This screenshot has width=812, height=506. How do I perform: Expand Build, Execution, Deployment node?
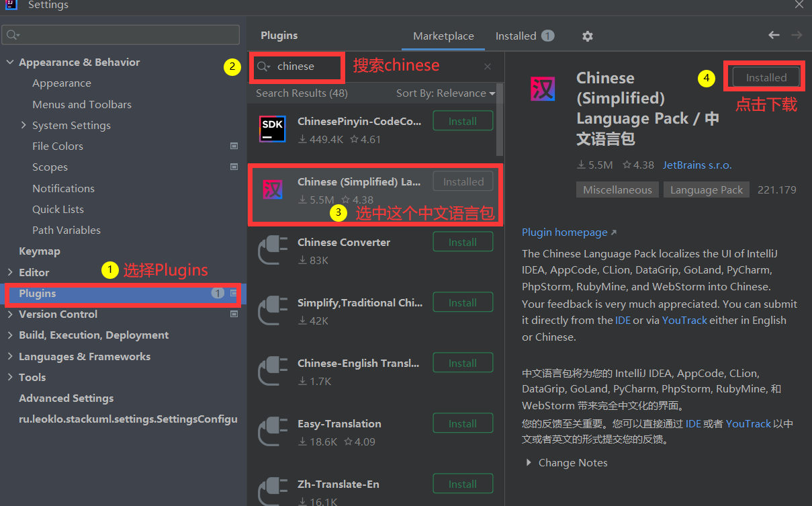pyautogui.click(x=10, y=335)
